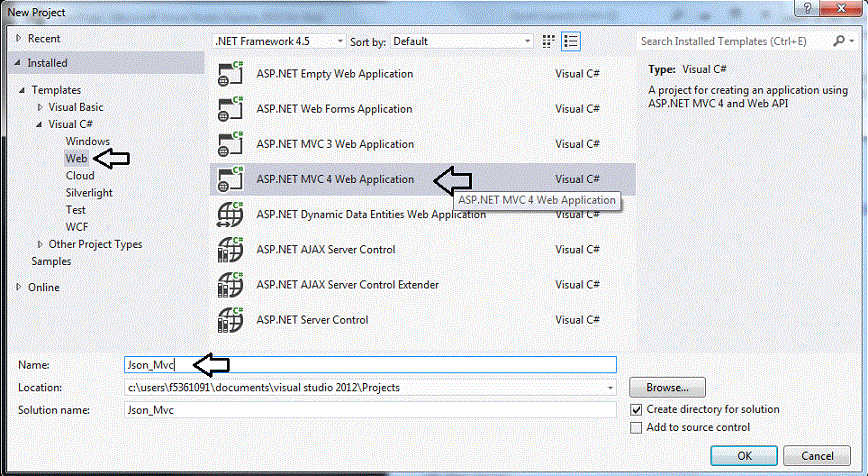
Task: Click the ASP.NET MVC 3 Web Application icon
Action: point(230,144)
